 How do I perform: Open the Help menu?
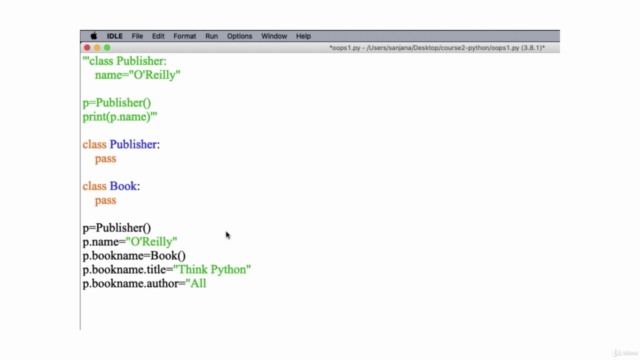click(303, 36)
